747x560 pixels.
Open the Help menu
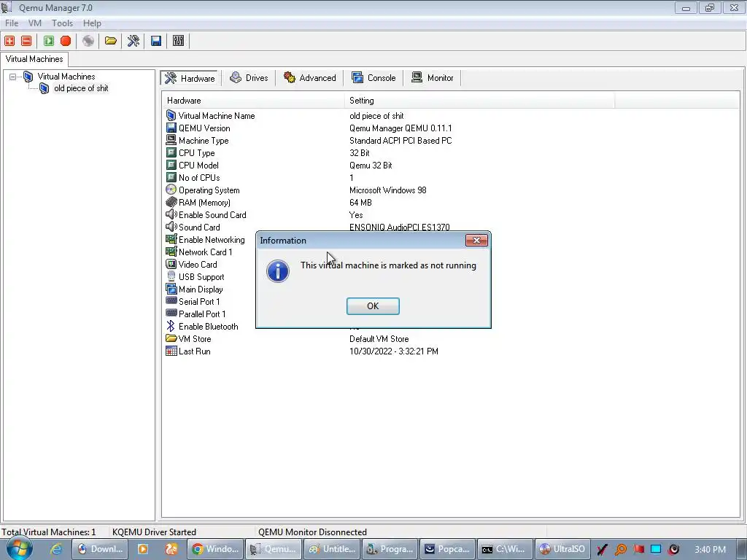(x=92, y=23)
